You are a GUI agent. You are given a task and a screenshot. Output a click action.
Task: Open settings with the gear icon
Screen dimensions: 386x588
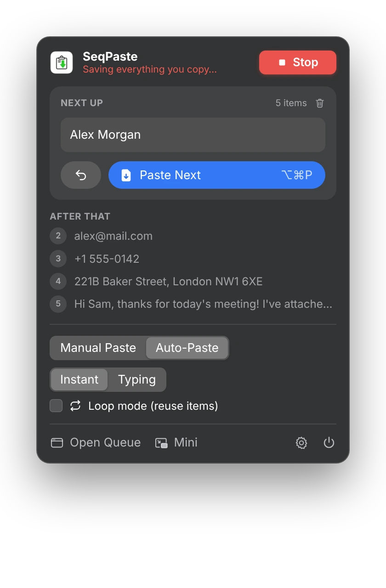point(301,443)
